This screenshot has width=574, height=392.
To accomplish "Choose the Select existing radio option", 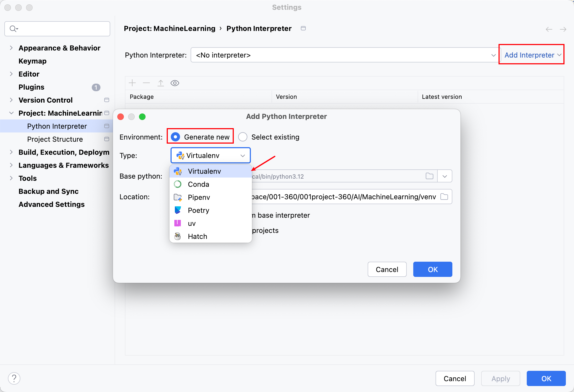I will coord(243,137).
